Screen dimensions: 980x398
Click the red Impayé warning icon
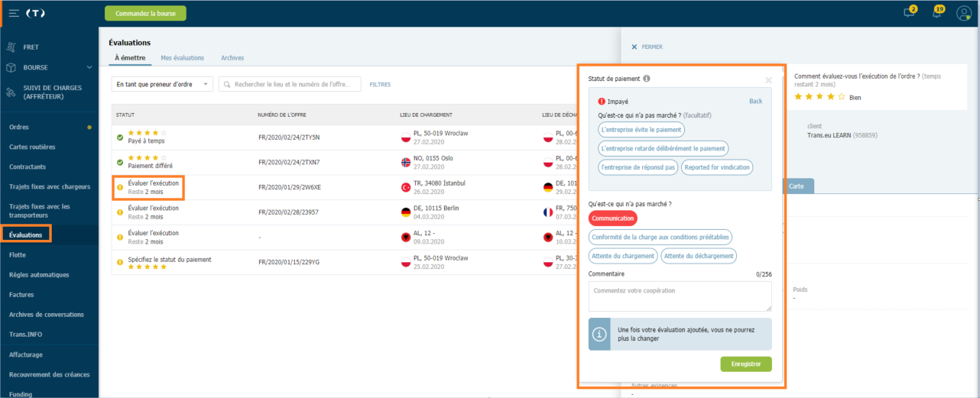click(x=602, y=101)
